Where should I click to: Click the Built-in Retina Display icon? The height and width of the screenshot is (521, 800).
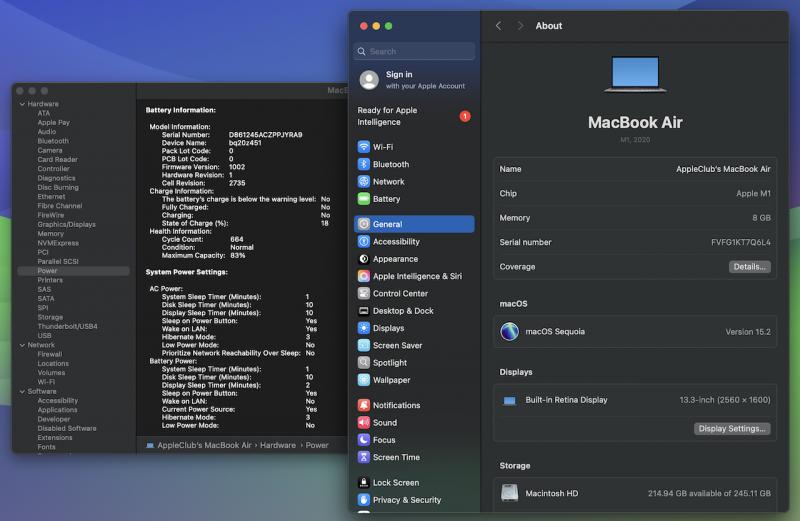click(x=509, y=401)
